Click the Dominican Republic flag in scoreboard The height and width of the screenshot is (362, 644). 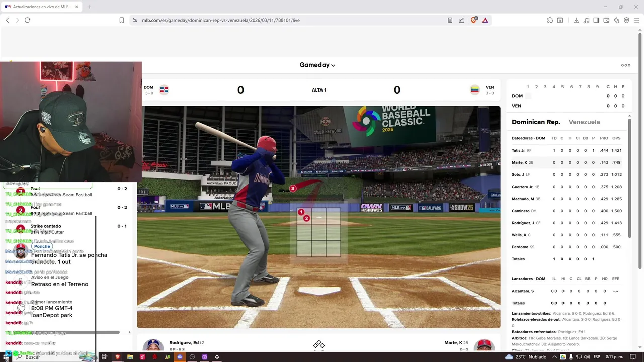pos(164,90)
